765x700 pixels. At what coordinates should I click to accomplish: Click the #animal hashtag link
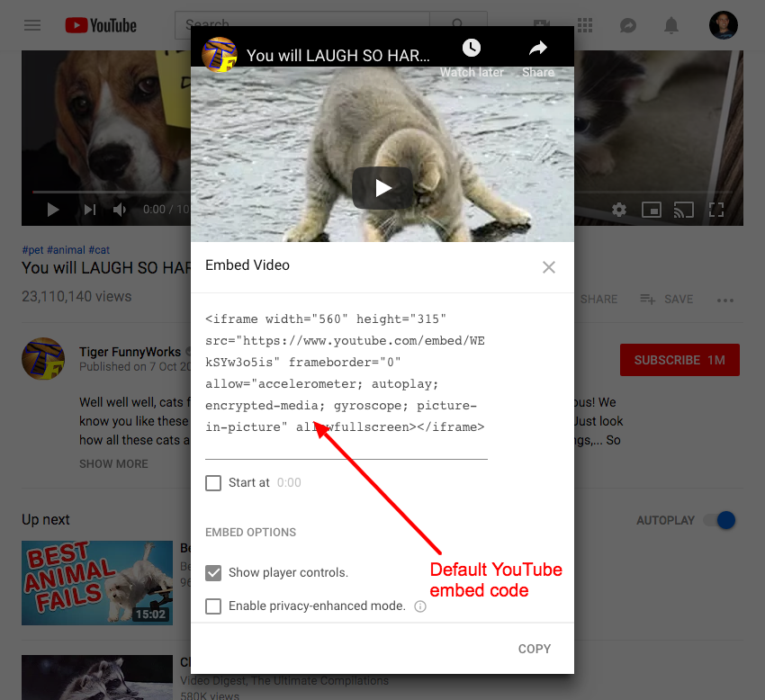[x=66, y=250]
